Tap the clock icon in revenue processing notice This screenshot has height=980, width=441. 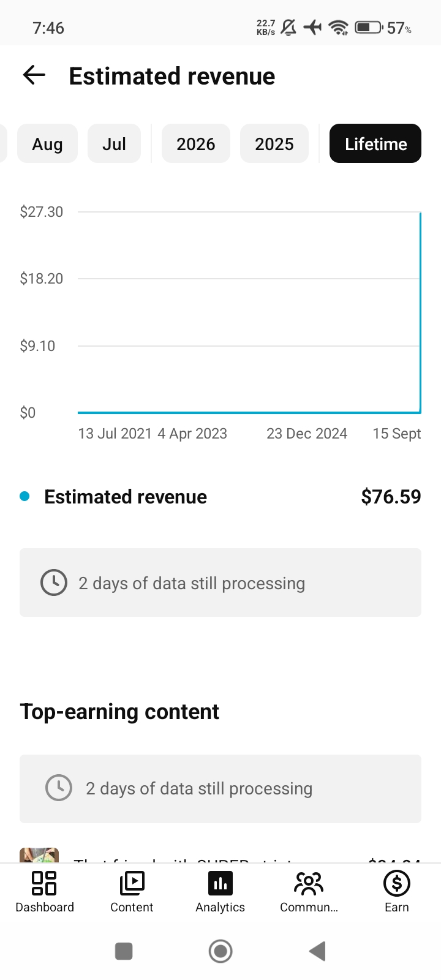click(54, 582)
